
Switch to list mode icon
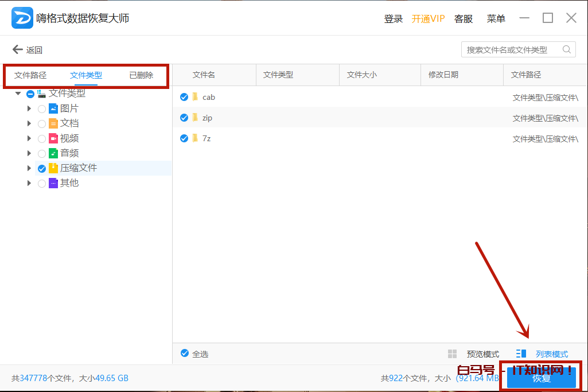point(521,354)
